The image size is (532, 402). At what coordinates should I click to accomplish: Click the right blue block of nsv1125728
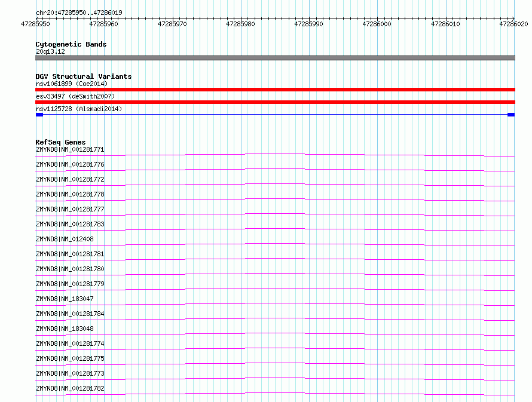click(x=511, y=115)
